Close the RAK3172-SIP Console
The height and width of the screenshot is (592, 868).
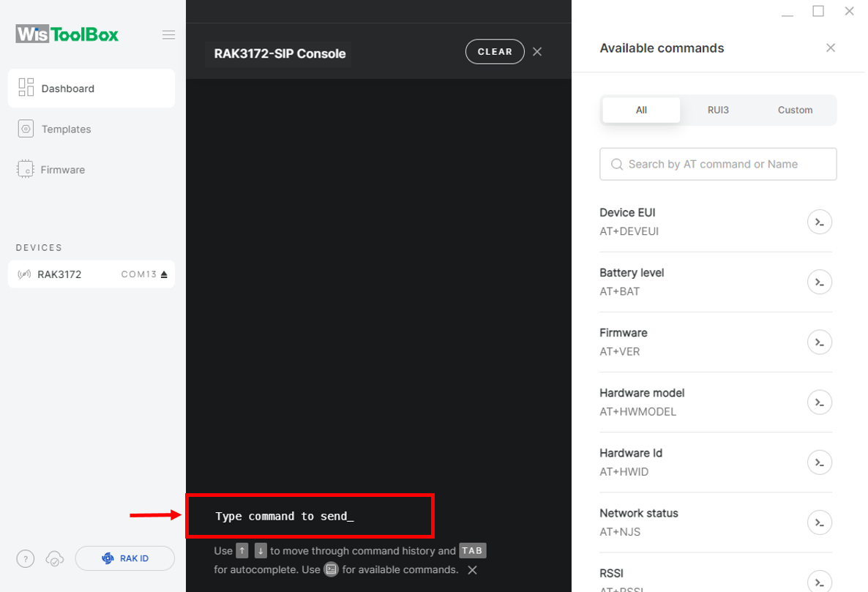point(537,52)
